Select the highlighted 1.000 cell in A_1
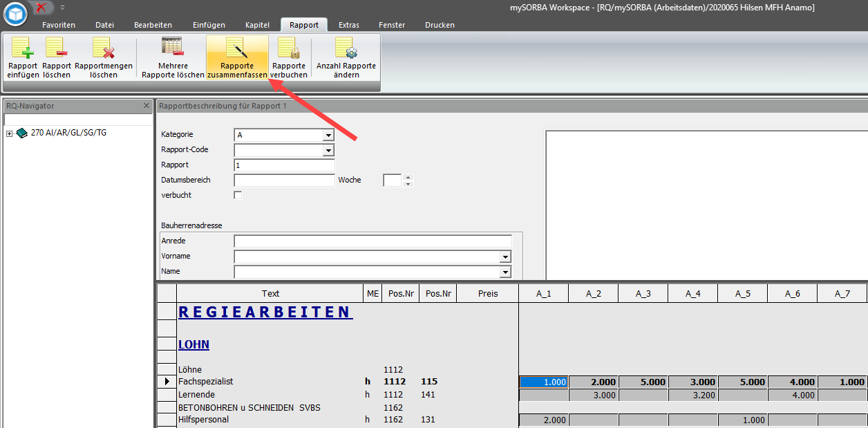 point(544,382)
